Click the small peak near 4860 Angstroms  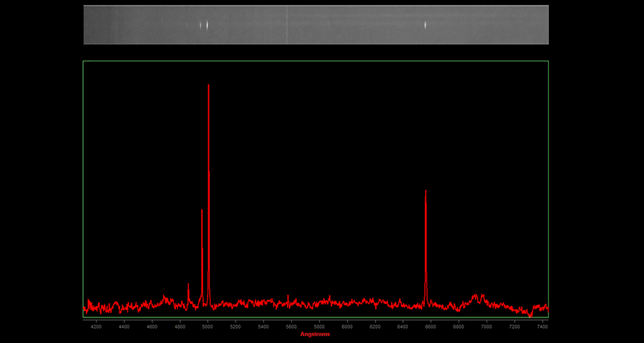pyautogui.click(x=188, y=286)
